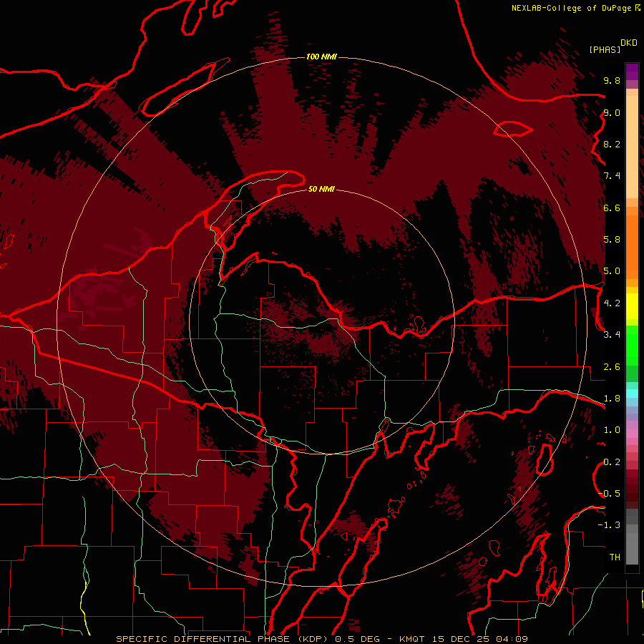Click the 100 NMI range ring label

[321, 57]
